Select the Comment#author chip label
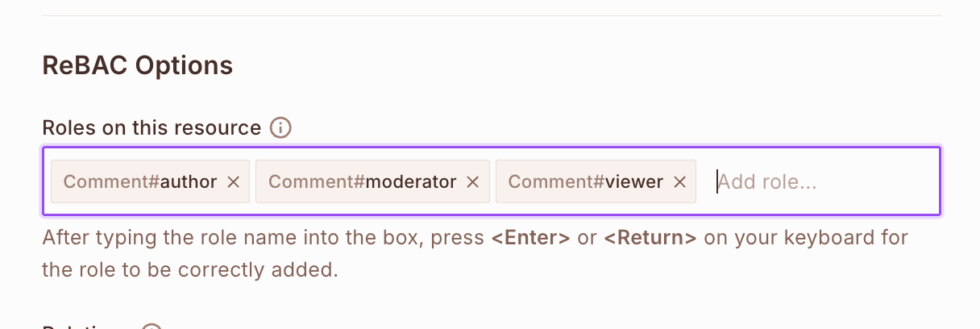Viewport: 980px width, 329px height. click(140, 182)
